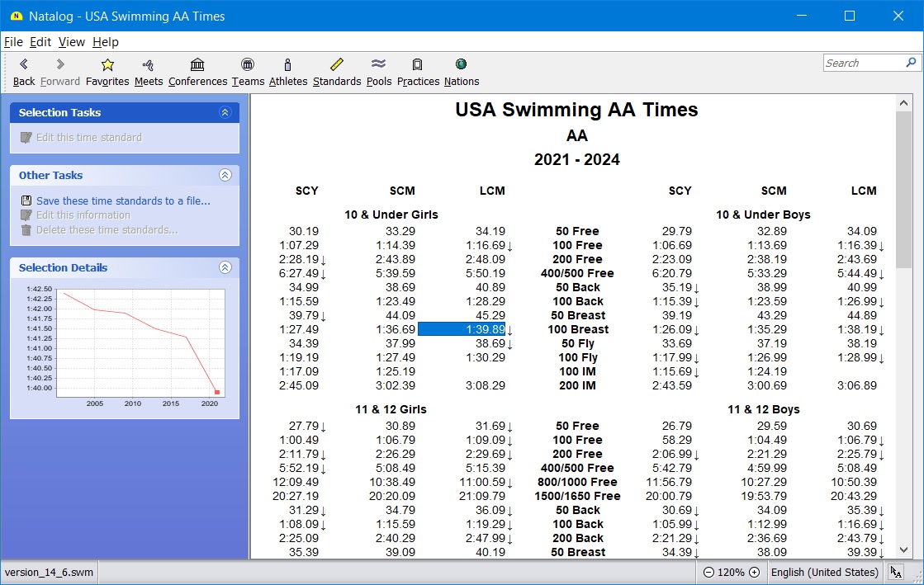Open the Pools view
This screenshot has width=924, height=585.
pyautogui.click(x=379, y=71)
